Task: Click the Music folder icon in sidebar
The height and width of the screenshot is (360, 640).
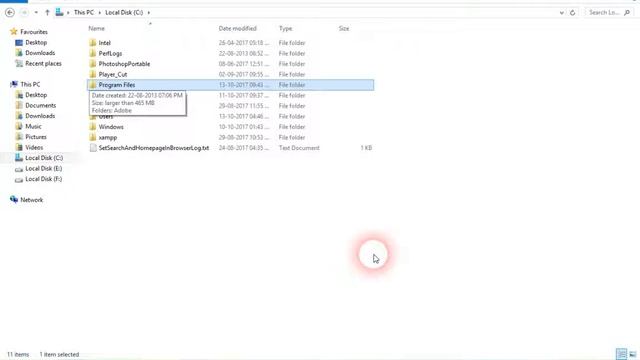Action: point(19,127)
